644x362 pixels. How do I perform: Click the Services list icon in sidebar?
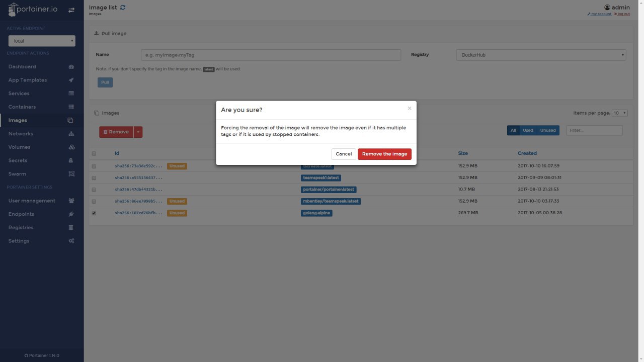coord(71,94)
